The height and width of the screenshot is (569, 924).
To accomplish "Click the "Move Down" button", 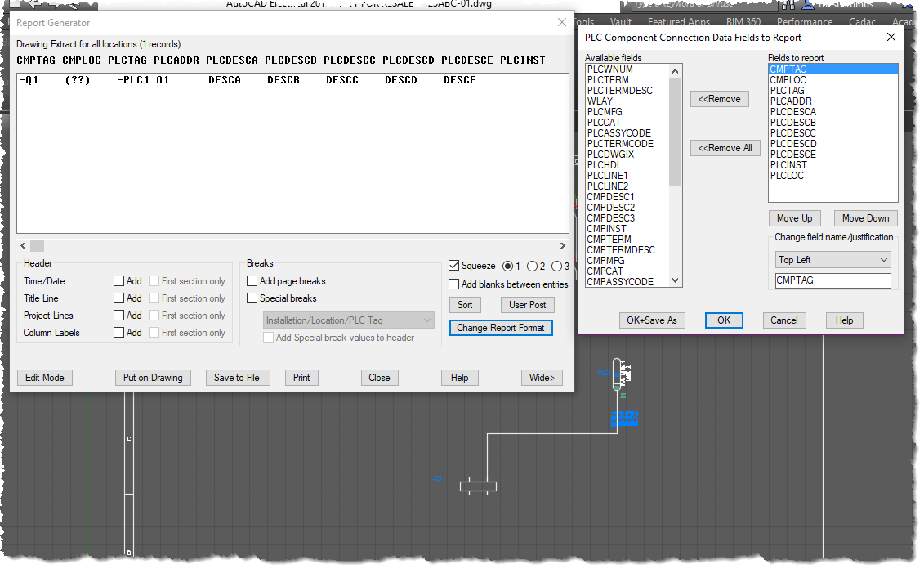I will pyautogui.click(x=865, y=217).
